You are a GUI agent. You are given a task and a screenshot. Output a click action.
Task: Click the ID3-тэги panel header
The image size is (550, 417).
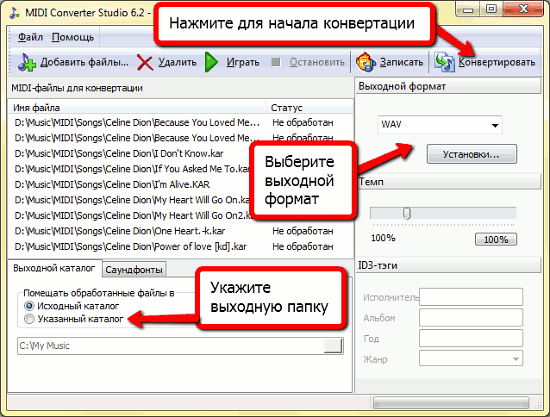coord(449,265)
